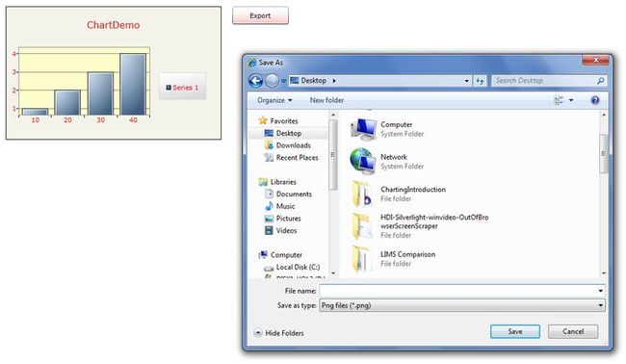This screenshot has width=626, height=364.
Task: Click the magnifier icon in the search box
Action: (600, 81)
